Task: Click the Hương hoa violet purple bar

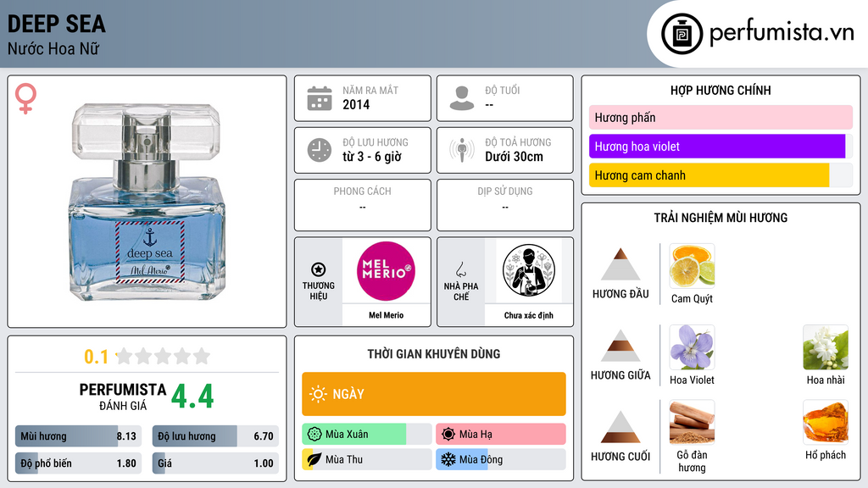Action: click(721, 147)
